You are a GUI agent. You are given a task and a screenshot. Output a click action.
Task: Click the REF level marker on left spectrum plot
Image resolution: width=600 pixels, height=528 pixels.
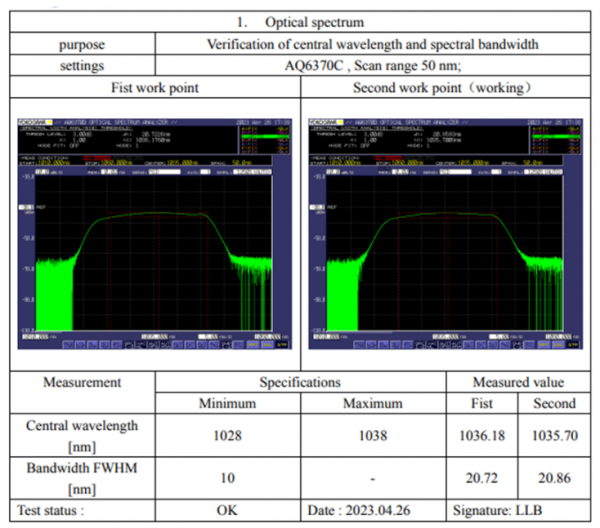pyautogui.click(x=26, y=208)
